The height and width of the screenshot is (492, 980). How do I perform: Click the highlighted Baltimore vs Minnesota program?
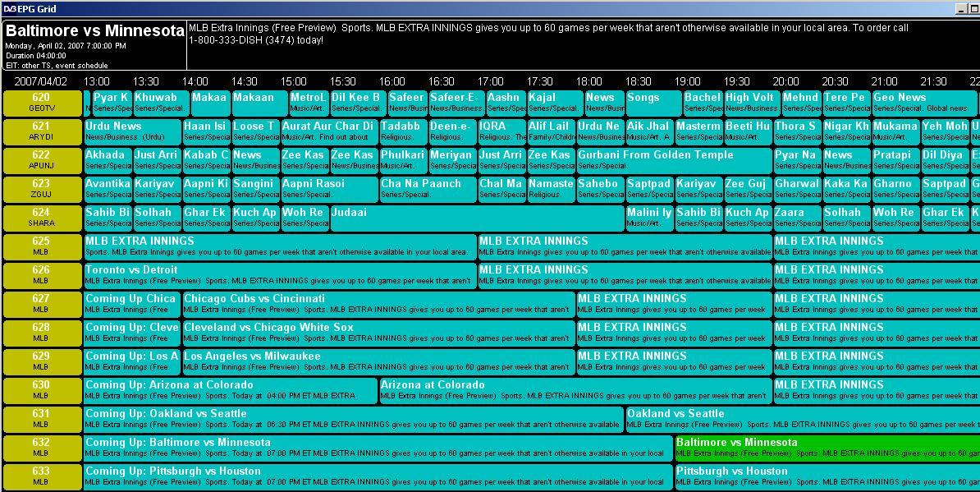[827, 448]
